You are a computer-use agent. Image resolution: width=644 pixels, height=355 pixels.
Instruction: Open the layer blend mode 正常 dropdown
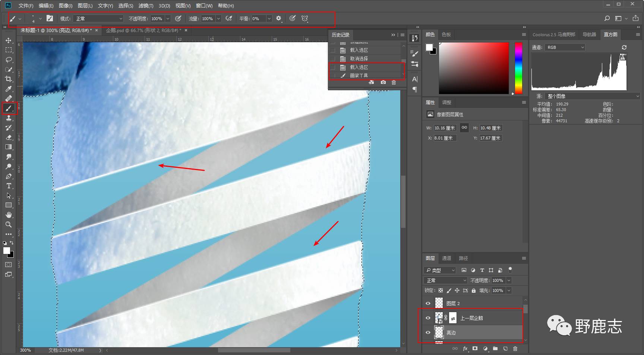coord(445,280)
